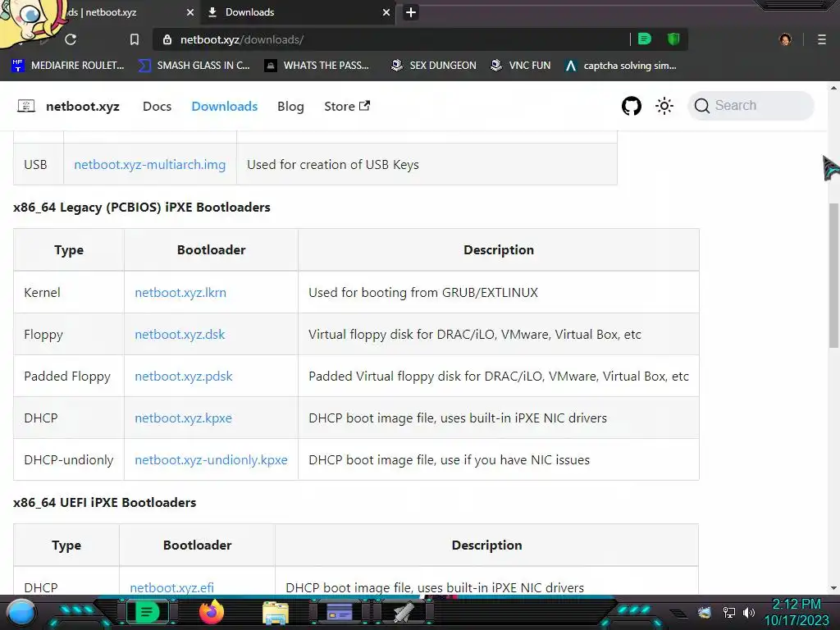Open File Explorer from the taskbar
840x630 pixels.
[x=276, y=612]
